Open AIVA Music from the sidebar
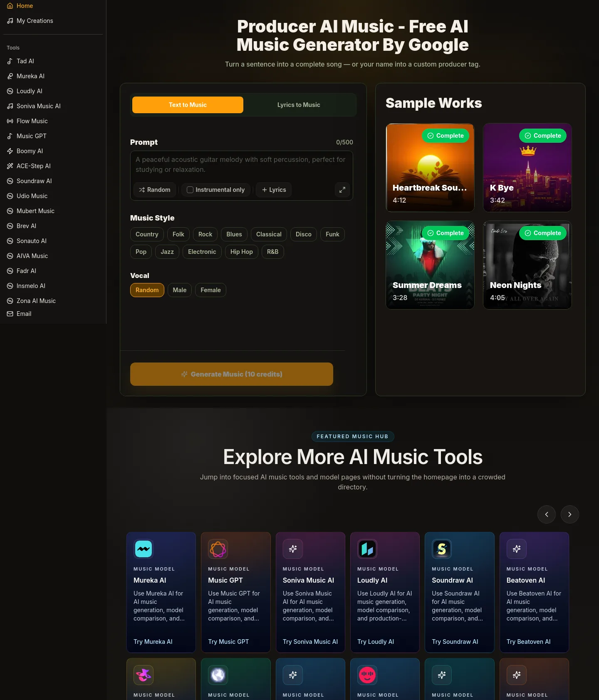The image size is (599, 700). 53,256
